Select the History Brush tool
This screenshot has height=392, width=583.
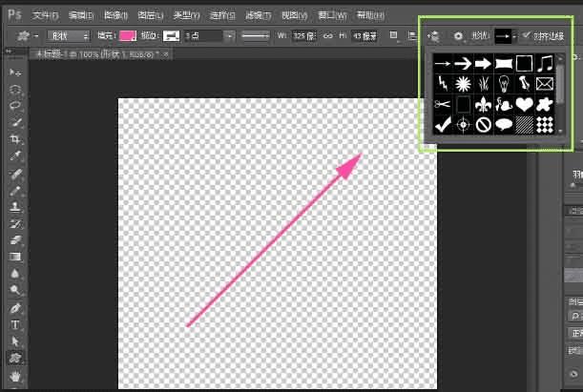point(15,223)
